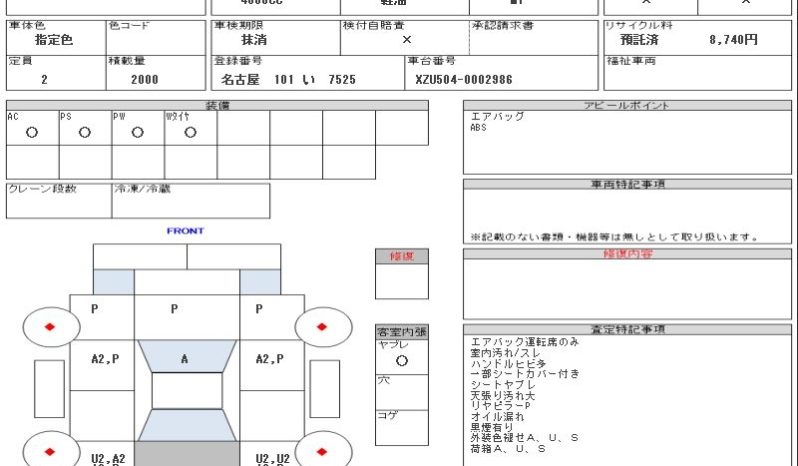798x466 pixels.
Task: Click the windshield panel marked A
Action: (x=187, y=357)
